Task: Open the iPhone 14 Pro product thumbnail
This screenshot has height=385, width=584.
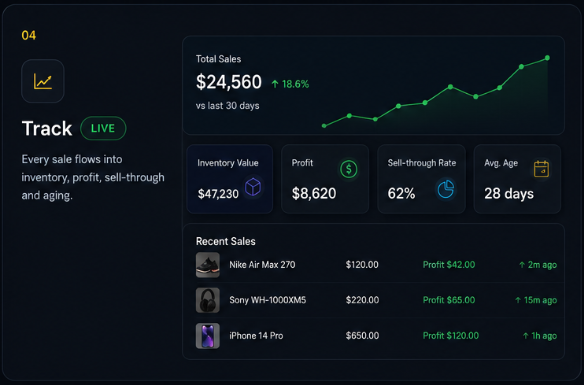Action: (x=208, y=336)
